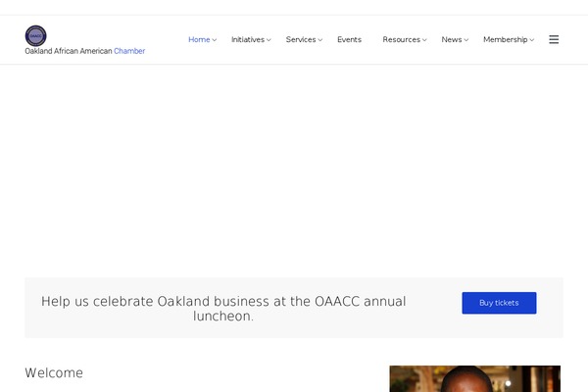
Task: Click the Welcome heading
Action: click(x=54, y=372)
